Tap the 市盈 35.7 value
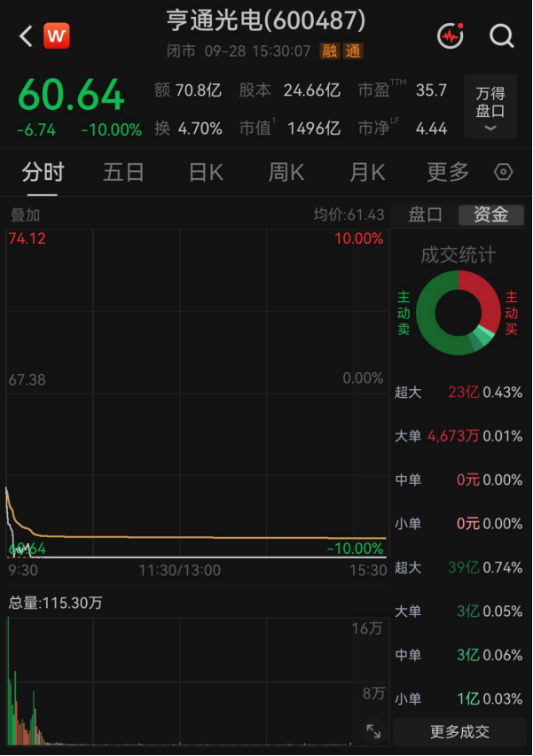 tap(403, 90)
